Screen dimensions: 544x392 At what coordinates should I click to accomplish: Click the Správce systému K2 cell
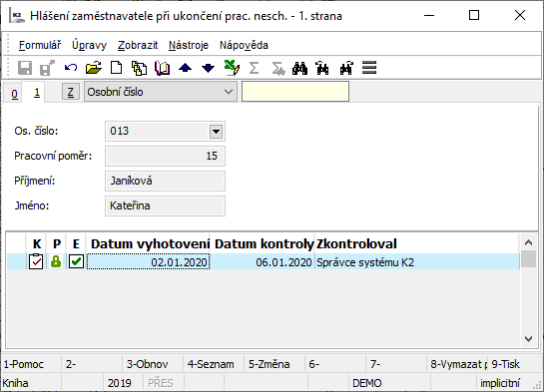tap(417, 262)
